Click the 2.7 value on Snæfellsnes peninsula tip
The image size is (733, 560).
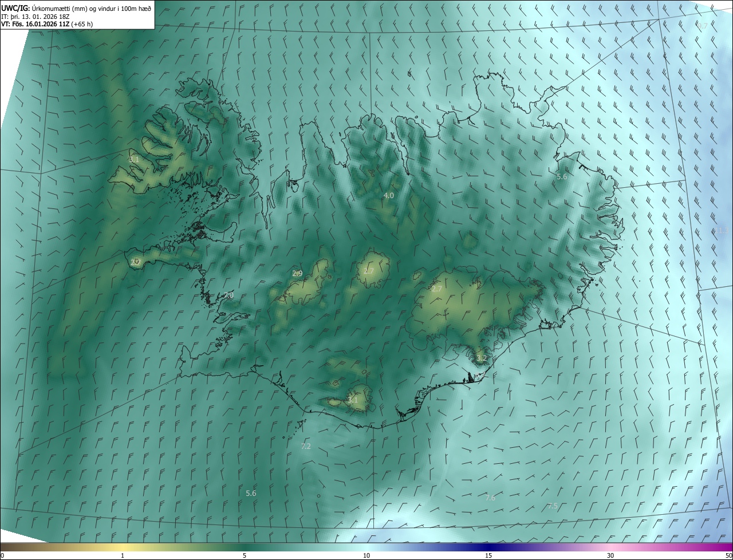click(x=136, y=262)
